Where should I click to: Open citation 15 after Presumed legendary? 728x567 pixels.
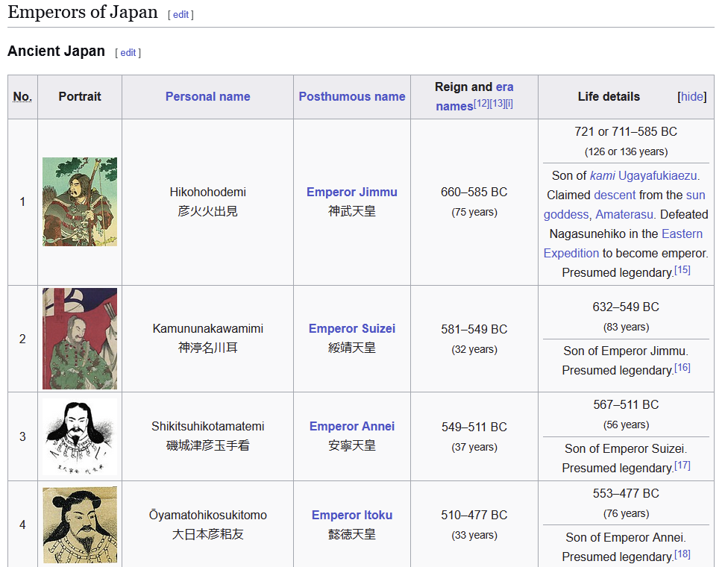(x=682, y=270)
